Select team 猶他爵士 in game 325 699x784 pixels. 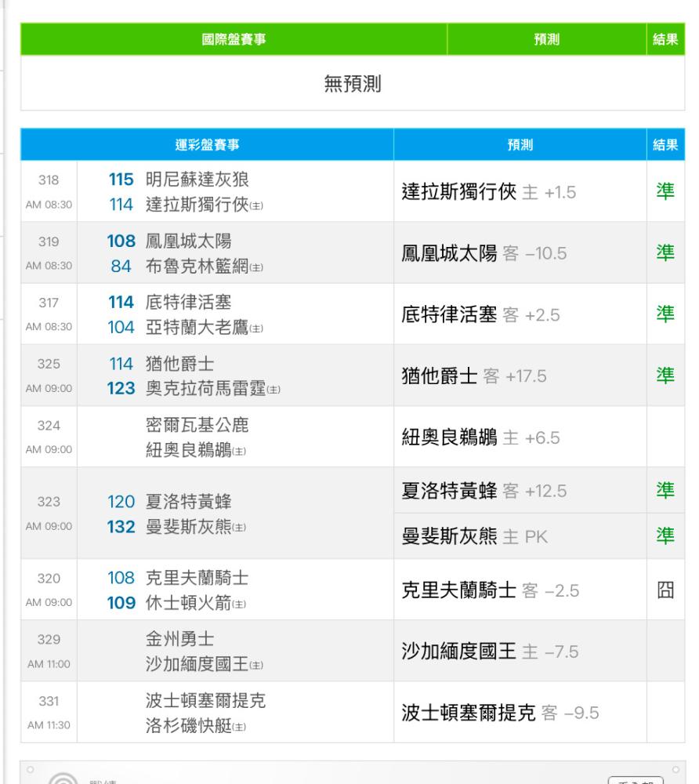coord(180,364)
